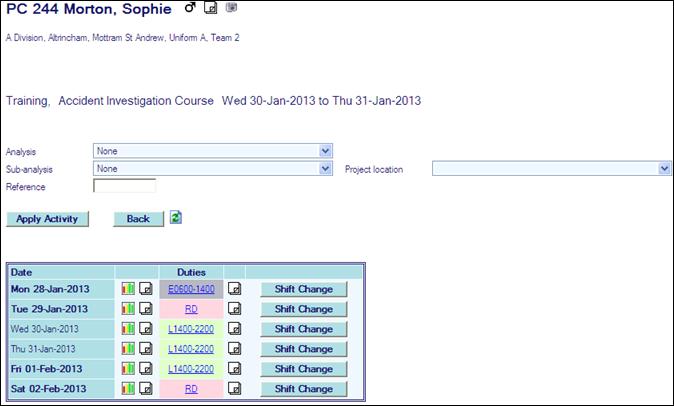Open the Analysis dropdown
The width and height of the screenshot is (674, 406).
[212, 151]
